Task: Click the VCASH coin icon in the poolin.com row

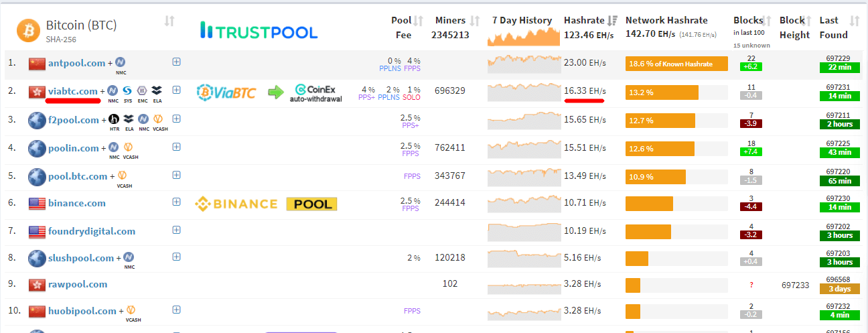Action: point(128,147)
